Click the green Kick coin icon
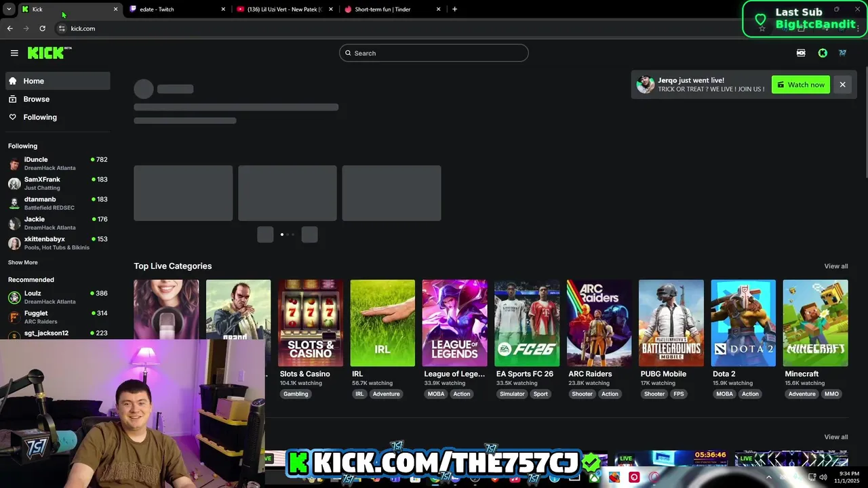 pyautogui.click(x=823, y=53)
